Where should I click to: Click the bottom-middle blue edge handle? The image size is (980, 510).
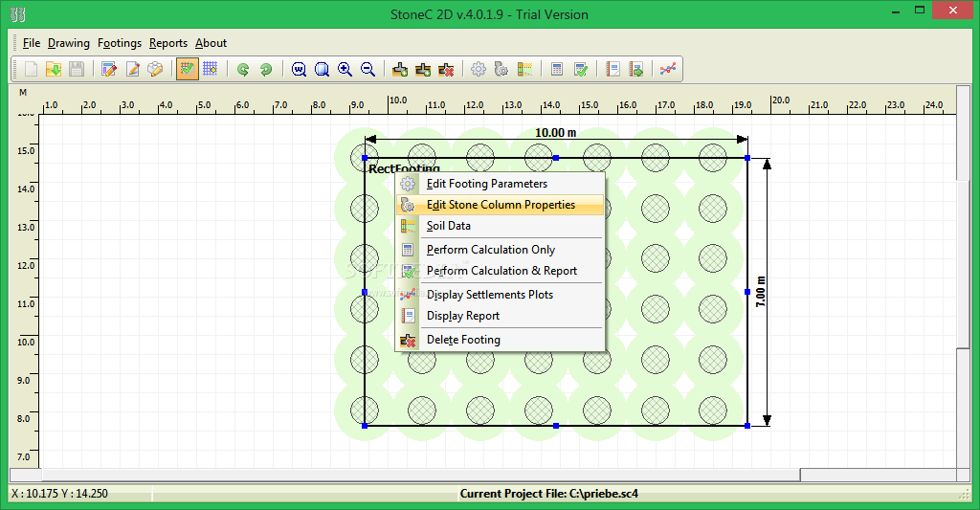coord(556,426)
